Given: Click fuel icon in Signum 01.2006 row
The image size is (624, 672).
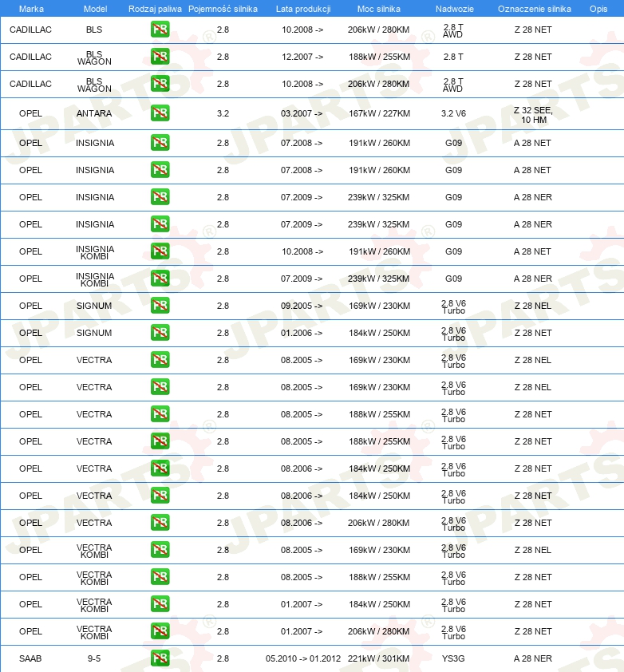Looking at the screenshot, I should 160,333.
